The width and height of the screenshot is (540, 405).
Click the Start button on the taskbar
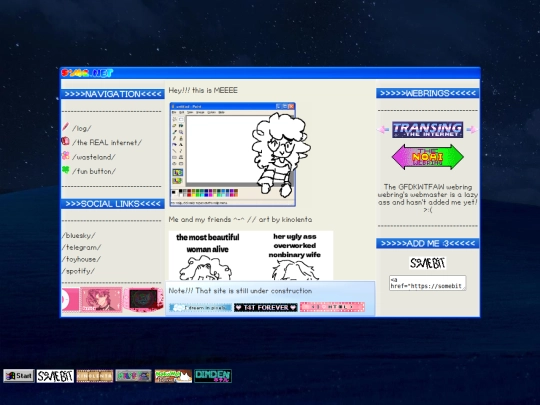(x=19, y=376)
